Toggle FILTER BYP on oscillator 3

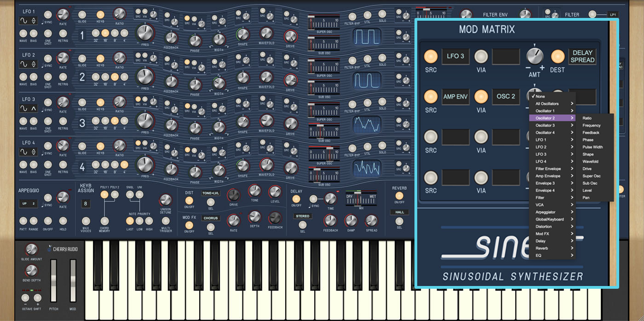[x=352, y=104]
